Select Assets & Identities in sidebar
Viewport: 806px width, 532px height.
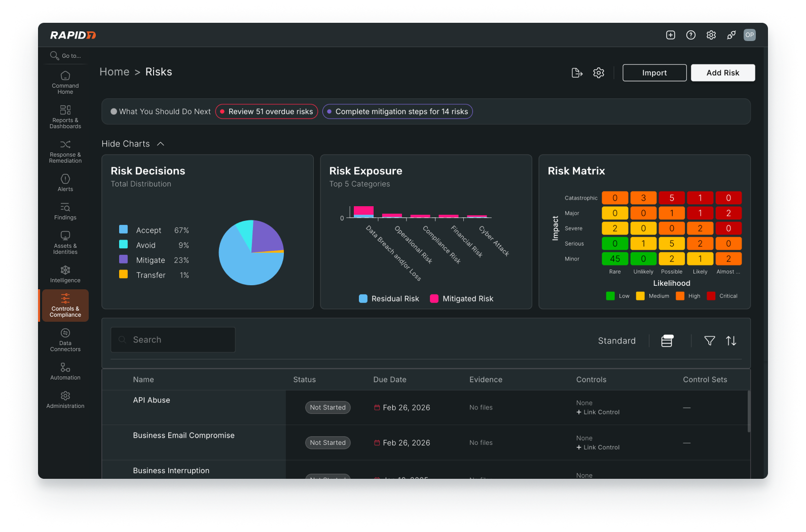(65, 243)
